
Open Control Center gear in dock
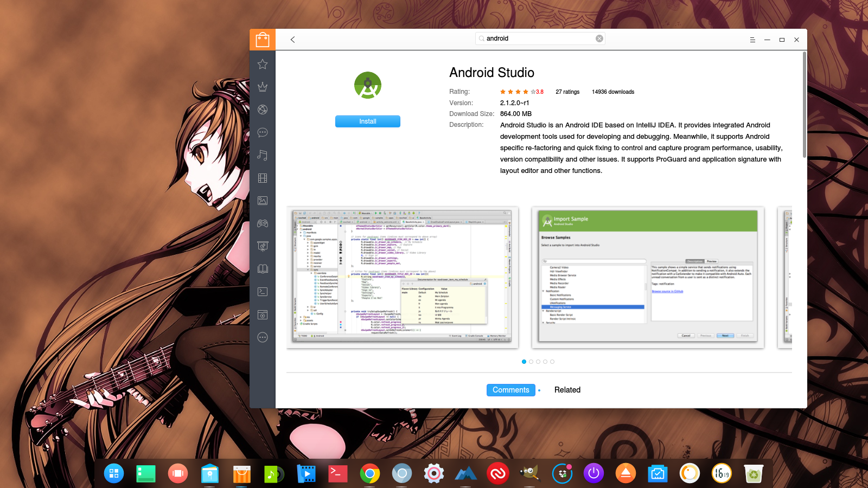click(x=434, y=473)
